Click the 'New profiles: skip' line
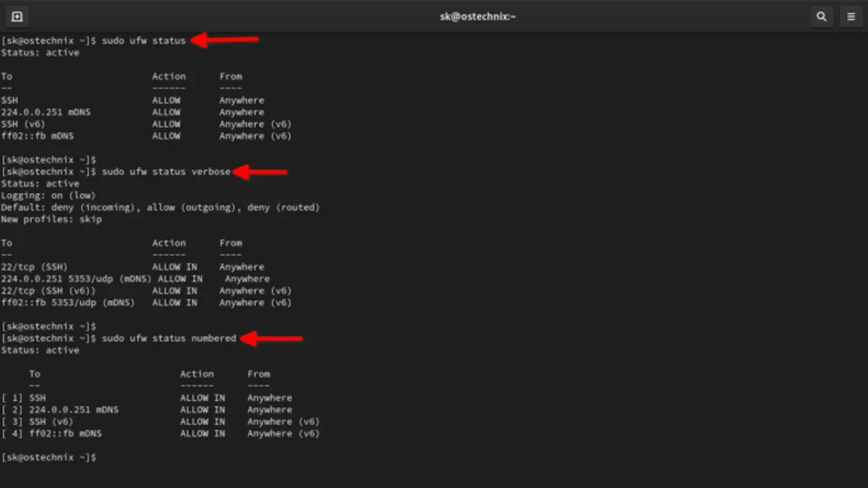This screenshot has width=868, height=488. click(x=51, y=219)
